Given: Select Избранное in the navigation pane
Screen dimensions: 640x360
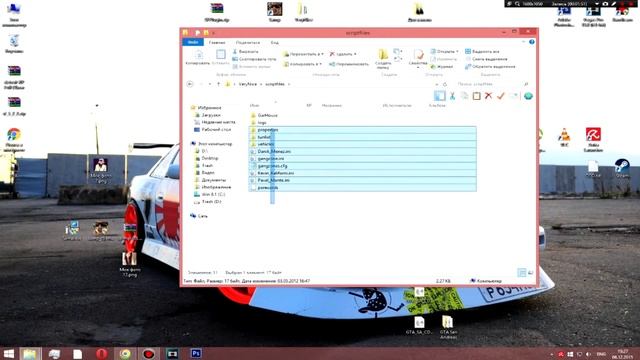Looking at the screenshot, I should [209, 108].
